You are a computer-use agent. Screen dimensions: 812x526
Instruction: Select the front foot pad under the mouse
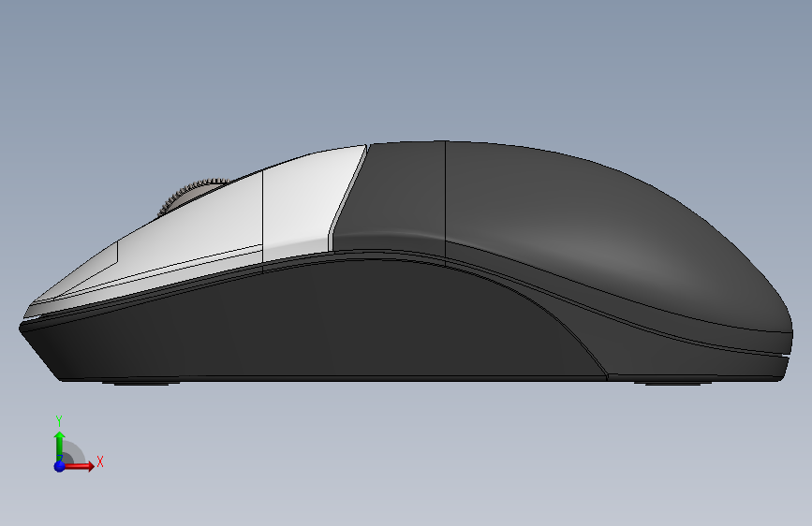[x=140, y=383]
